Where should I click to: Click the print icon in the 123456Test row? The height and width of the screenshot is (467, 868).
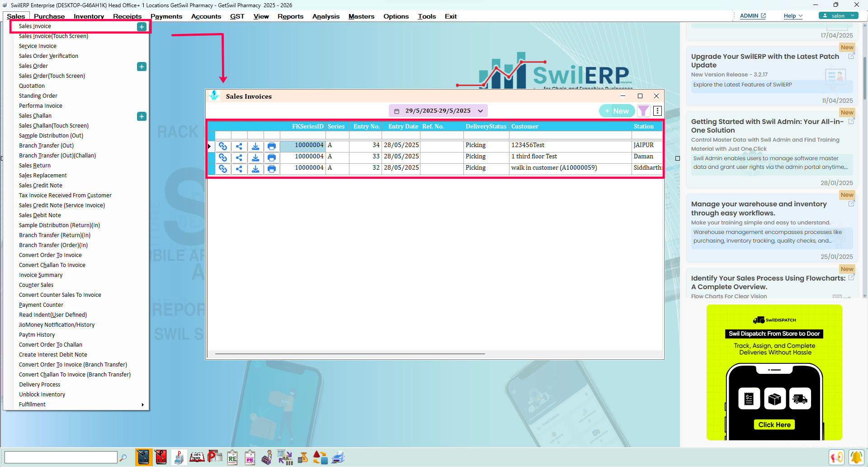[272, 146]
